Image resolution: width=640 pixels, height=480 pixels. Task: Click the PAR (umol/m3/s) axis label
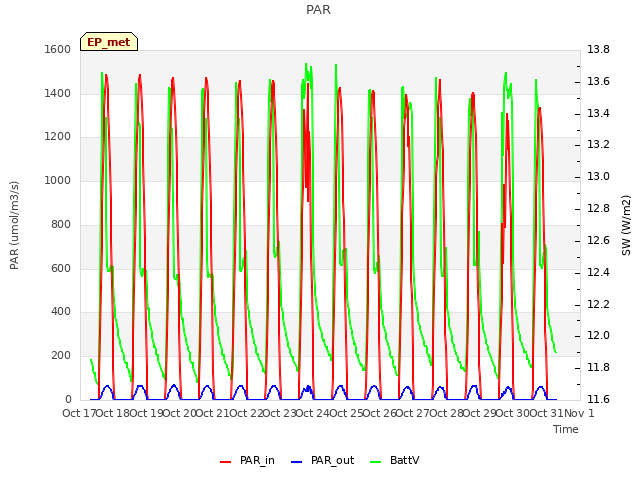(14, 225)
